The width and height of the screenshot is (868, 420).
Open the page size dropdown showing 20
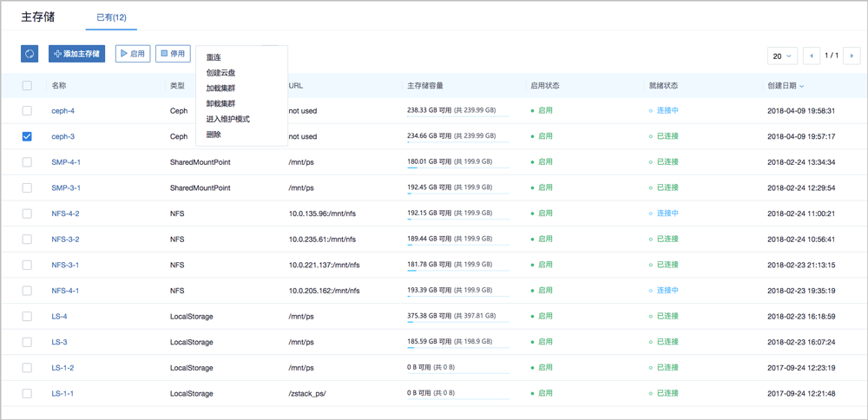tap(781, 56)
